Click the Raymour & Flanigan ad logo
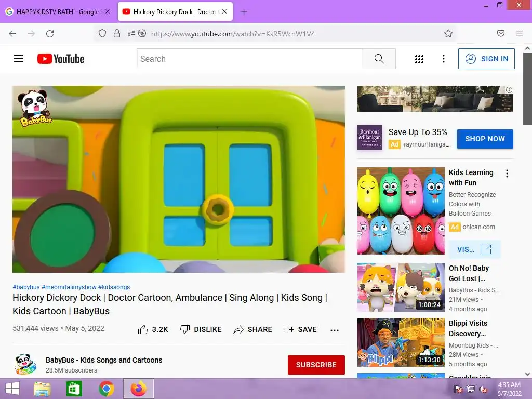 370,138
